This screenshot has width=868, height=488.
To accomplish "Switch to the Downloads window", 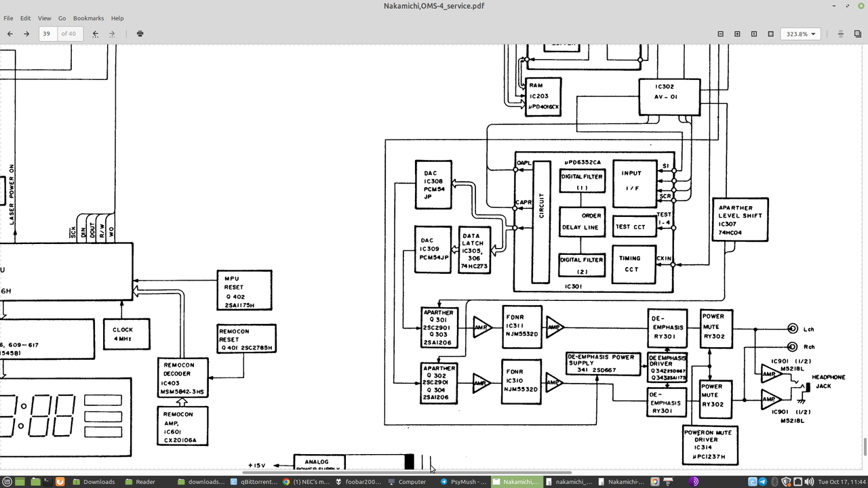I will point(93,482).
